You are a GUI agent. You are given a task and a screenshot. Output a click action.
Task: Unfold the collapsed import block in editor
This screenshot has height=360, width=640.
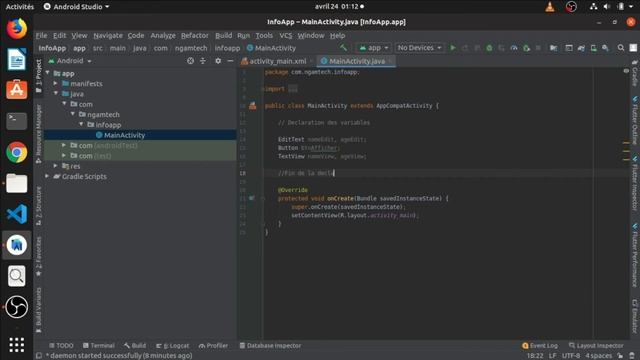[293, 89]
